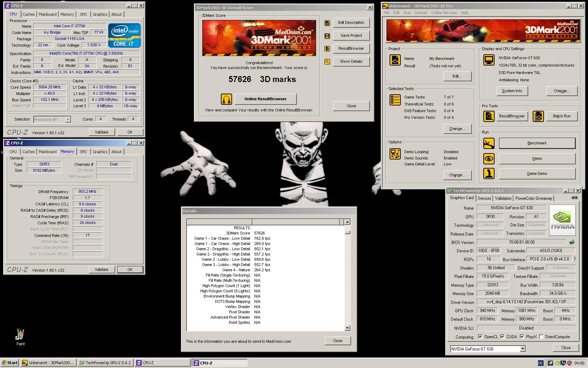Open the PowerColor Giveaway tab
This screenshot has height=368, width=588.
pos(534,198)
